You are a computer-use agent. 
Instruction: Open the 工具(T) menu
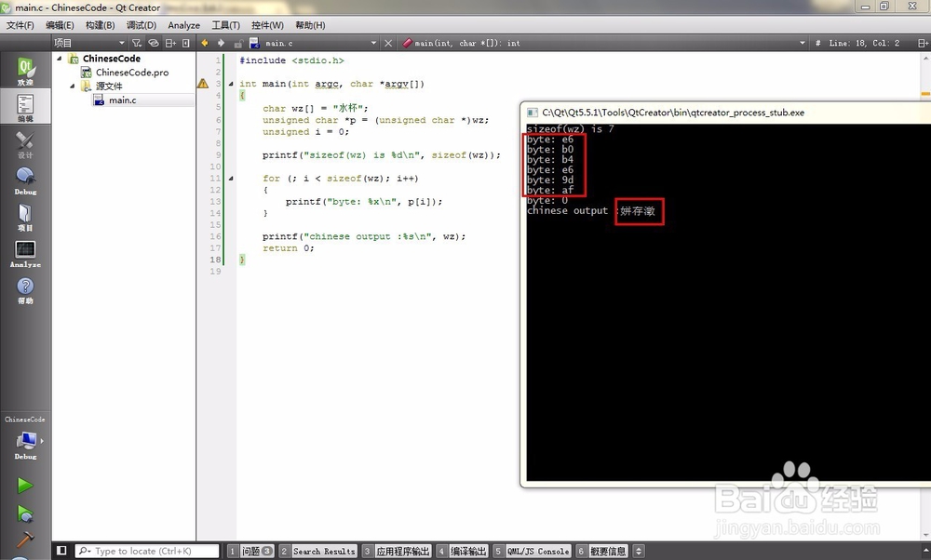point(225,25)
